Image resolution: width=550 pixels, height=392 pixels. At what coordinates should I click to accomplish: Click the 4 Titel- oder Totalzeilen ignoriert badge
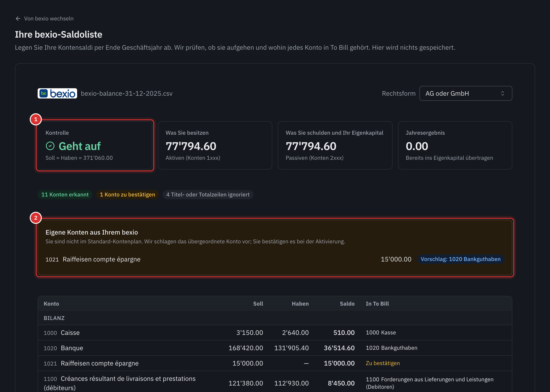pyautogui.click(x=208, y=195)
